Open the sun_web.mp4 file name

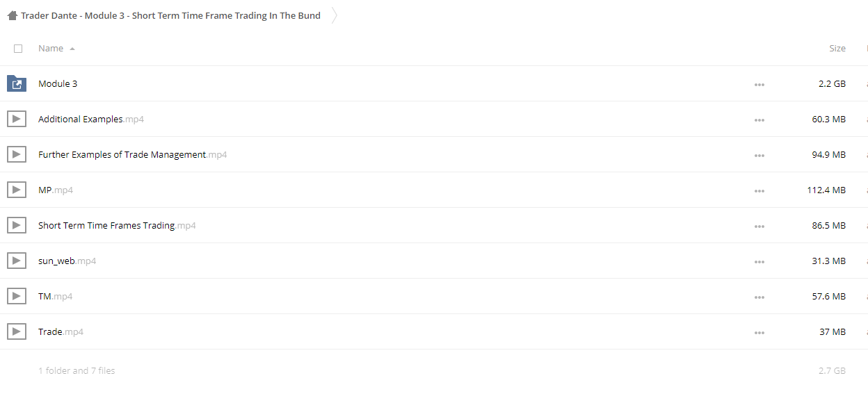click(x=67, y=261)
